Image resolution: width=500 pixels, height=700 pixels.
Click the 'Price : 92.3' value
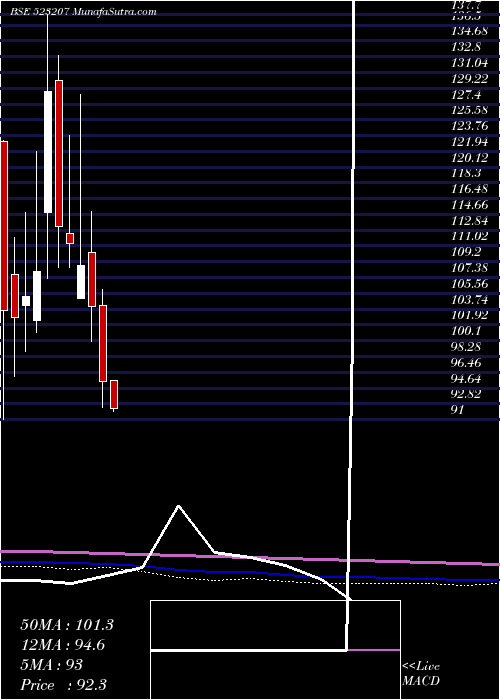pos(63,685)
